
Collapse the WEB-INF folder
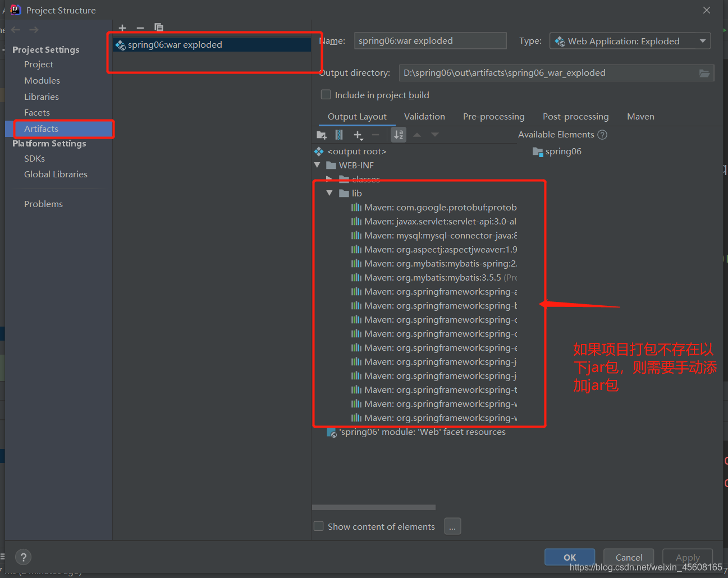point(317,165)
